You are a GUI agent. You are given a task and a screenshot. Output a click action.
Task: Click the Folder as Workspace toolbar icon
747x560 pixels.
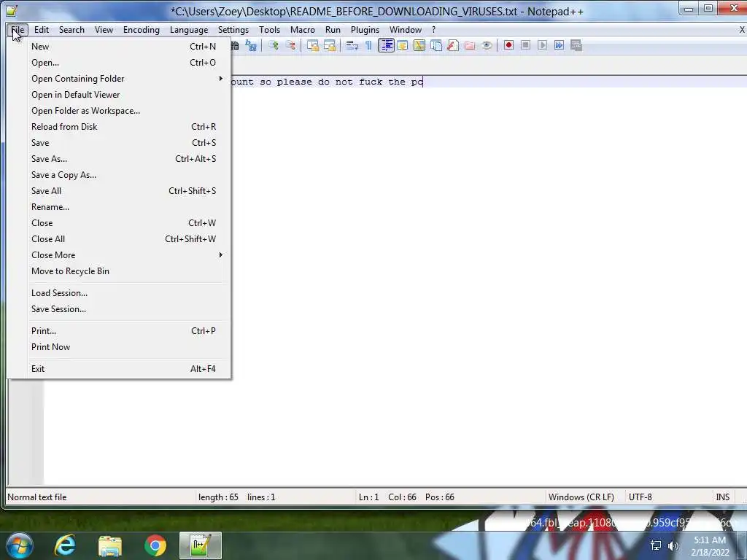[x=470, y=45]
